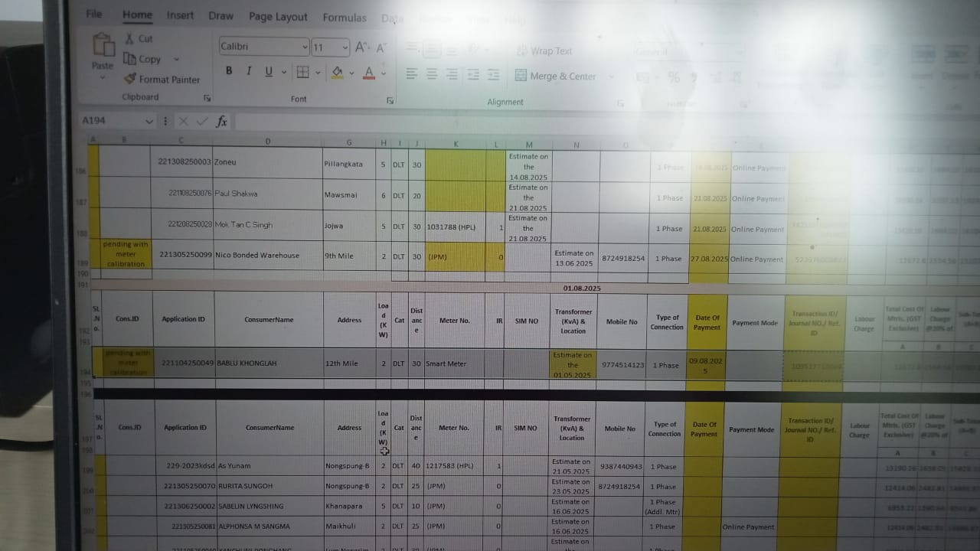Select the cell 'Mok Tan C Singh'
Screen dimensions: 980x551
267,225
